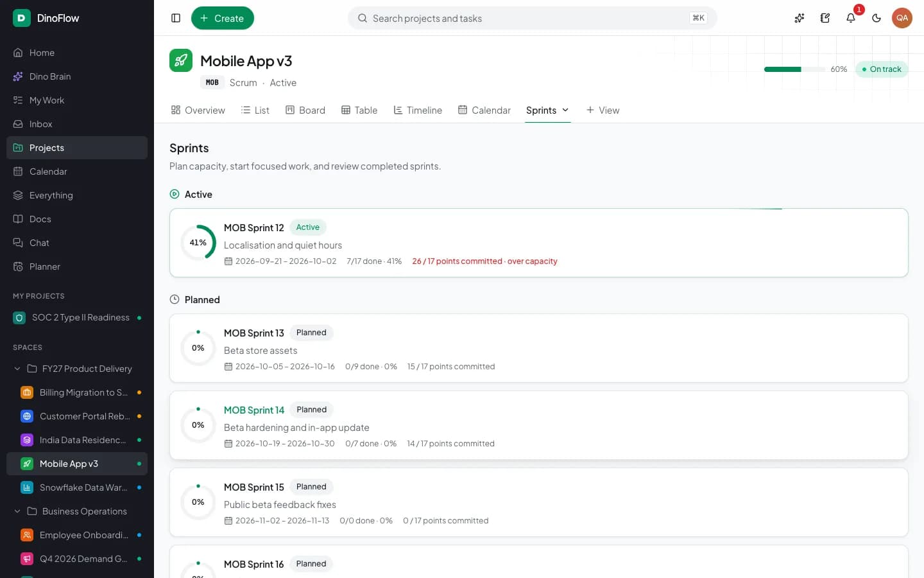The height and width of the screenshot is (578, 924).
Task: Open SOC 2 Type II Readiness project
Action: [x=77, y=317]
